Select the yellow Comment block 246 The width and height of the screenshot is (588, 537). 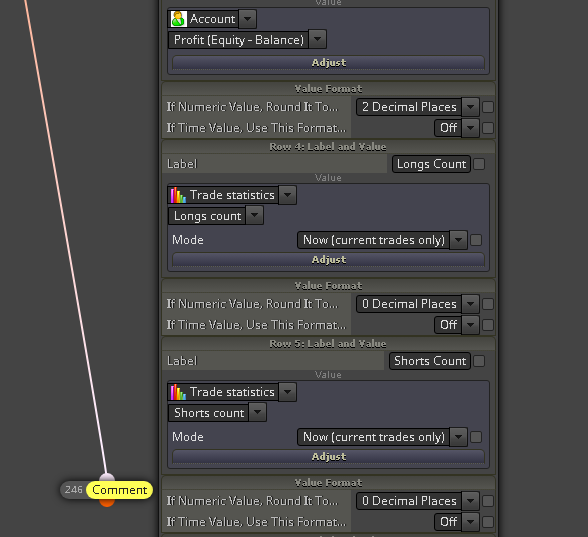tap(120, 490)
